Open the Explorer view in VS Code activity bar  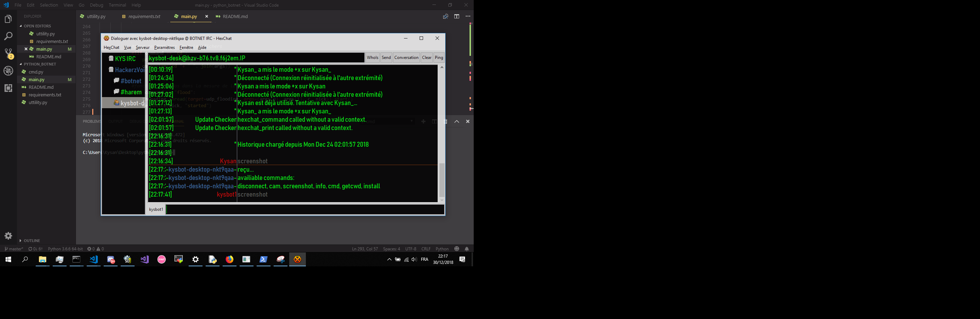[8, 19]
